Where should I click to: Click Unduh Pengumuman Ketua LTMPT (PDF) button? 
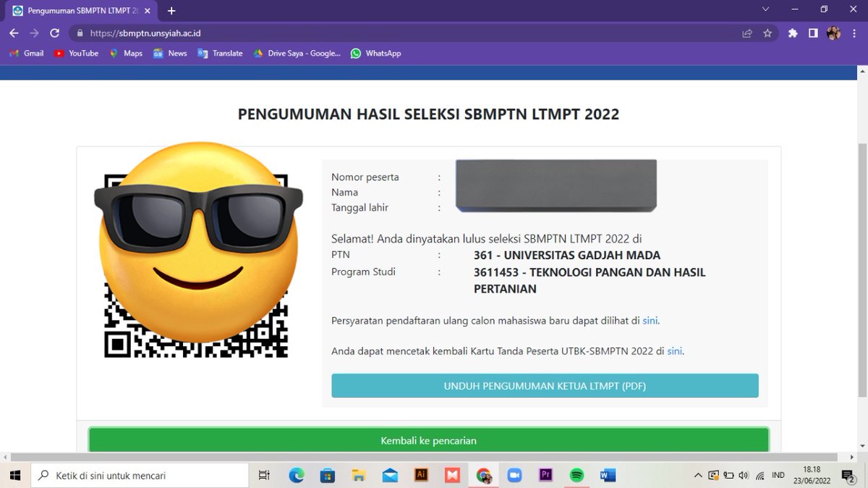coord(545,386)
